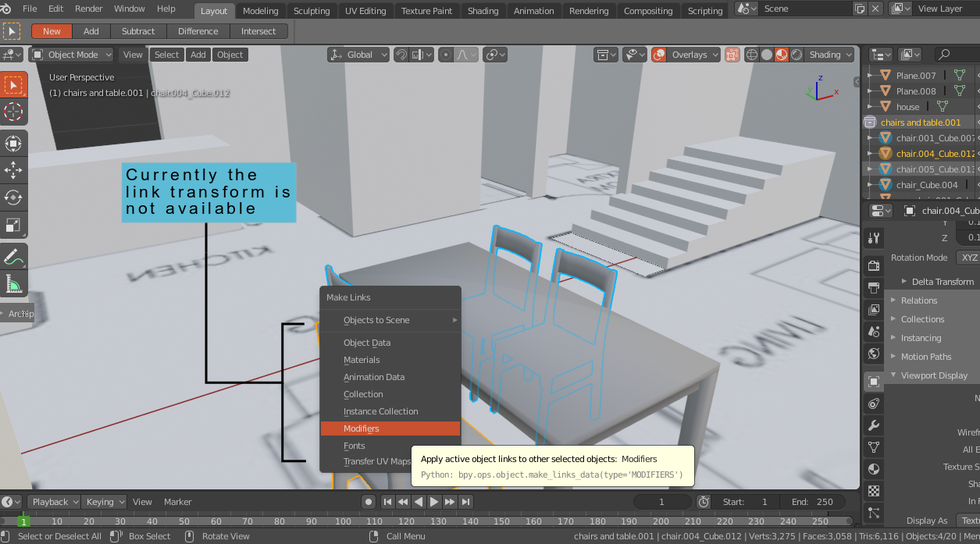Choose Modifiers in Make Links menu
The image size is (980, 544).
click(x=390, y=428)
